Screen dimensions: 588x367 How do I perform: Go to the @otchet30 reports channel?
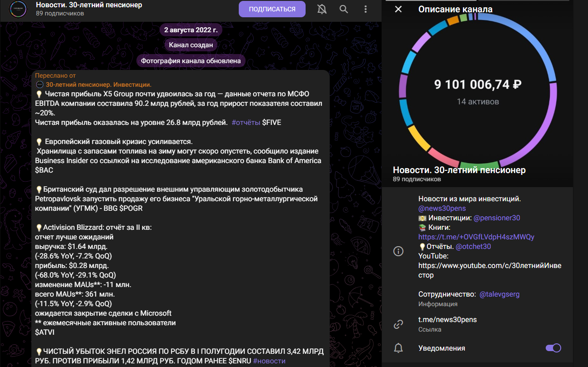tap(473, 247)
